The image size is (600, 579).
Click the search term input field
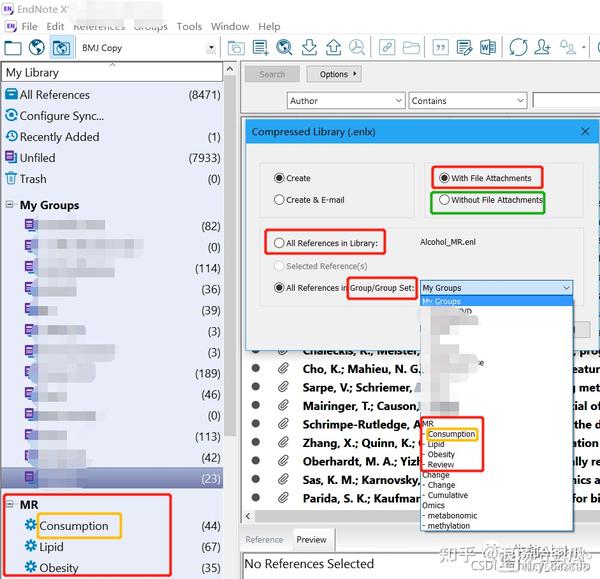566,101
